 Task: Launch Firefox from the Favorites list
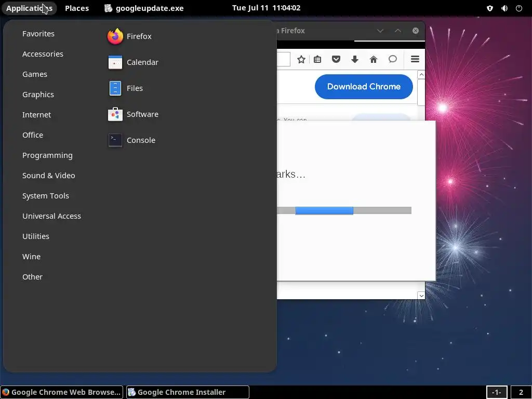point(129,36)
